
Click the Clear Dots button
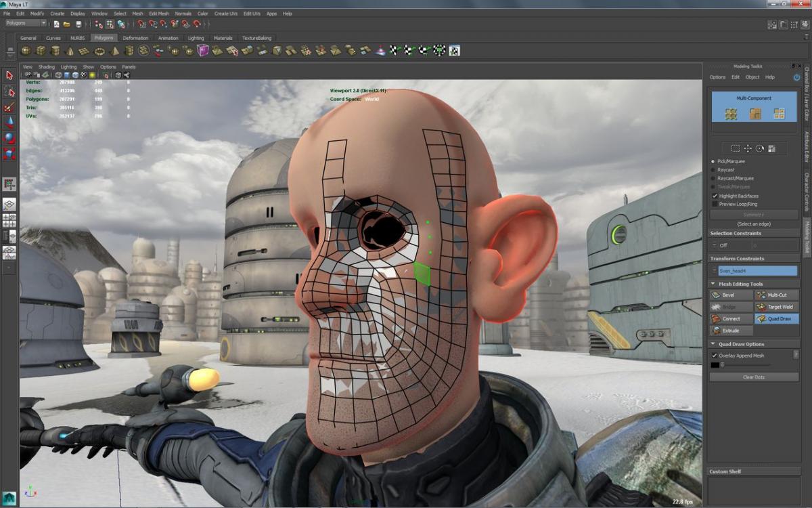pyautogui.click(x=754, y=377)
